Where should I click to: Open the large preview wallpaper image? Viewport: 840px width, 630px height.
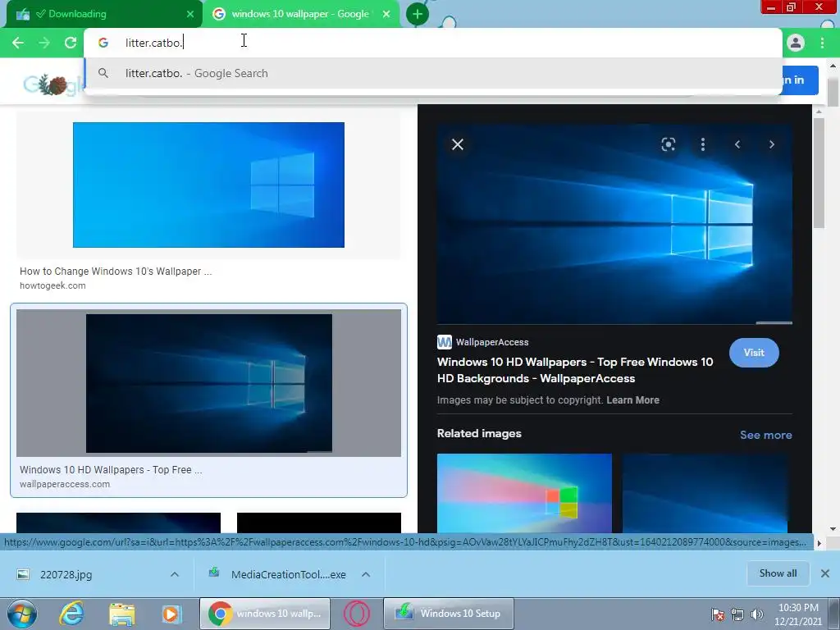point(614,224)
